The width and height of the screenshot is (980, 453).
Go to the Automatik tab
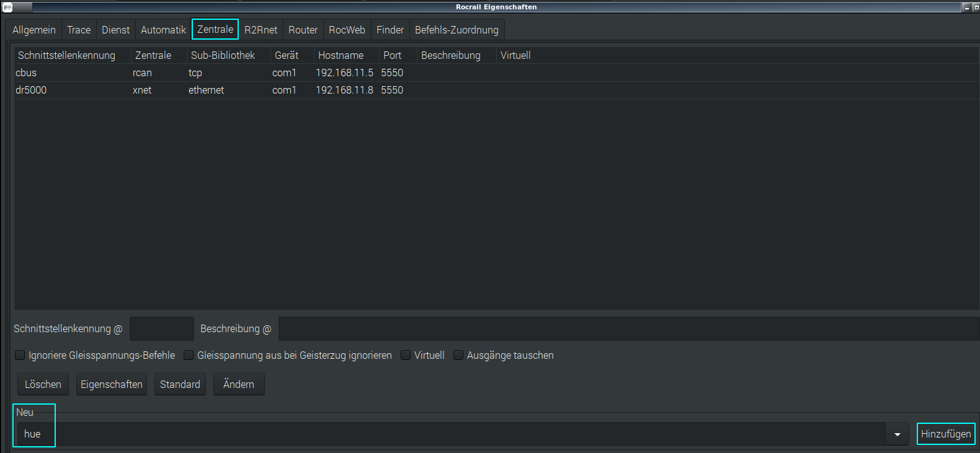[x=163, y=30]
